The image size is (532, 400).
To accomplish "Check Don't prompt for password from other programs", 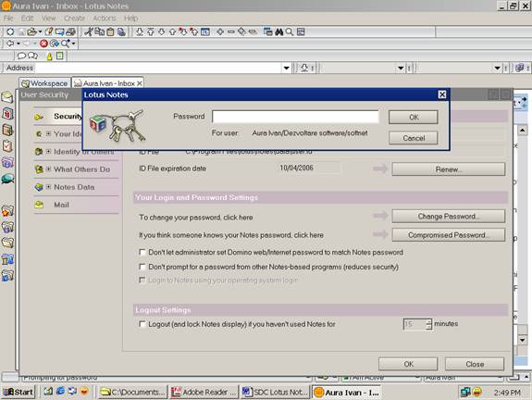I will coord(142,267).
